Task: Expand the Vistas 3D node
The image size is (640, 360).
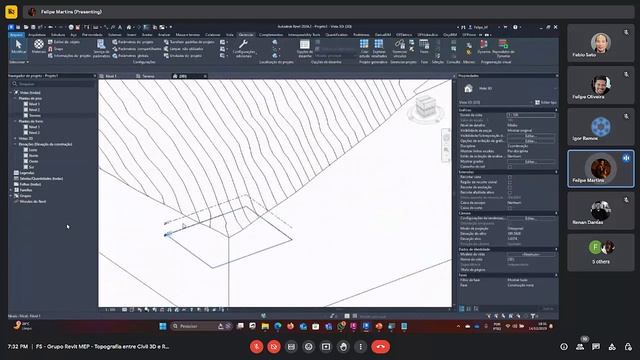Action: coord(15,138)
